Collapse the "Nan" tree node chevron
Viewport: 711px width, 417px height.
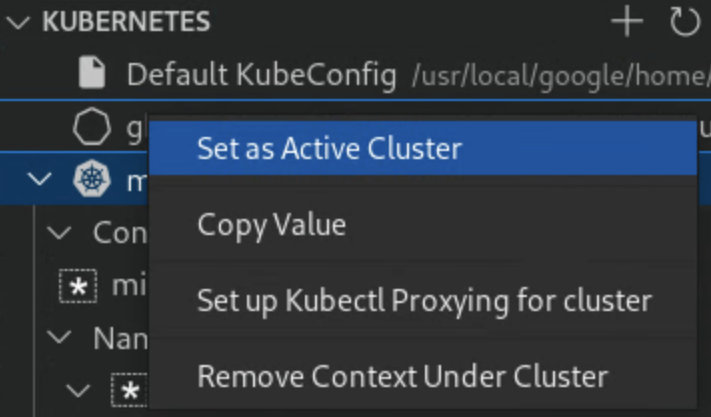coord(60,338)
